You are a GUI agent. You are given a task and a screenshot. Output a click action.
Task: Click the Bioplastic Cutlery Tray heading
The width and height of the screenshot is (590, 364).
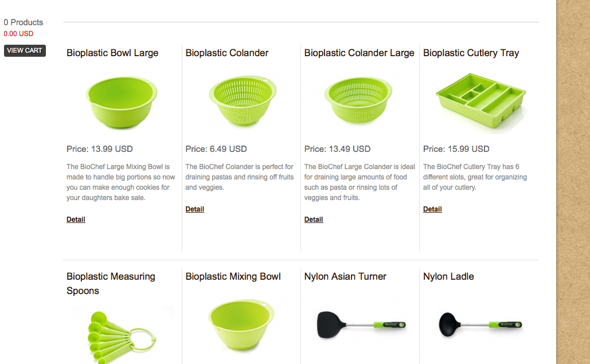(471, 53)
